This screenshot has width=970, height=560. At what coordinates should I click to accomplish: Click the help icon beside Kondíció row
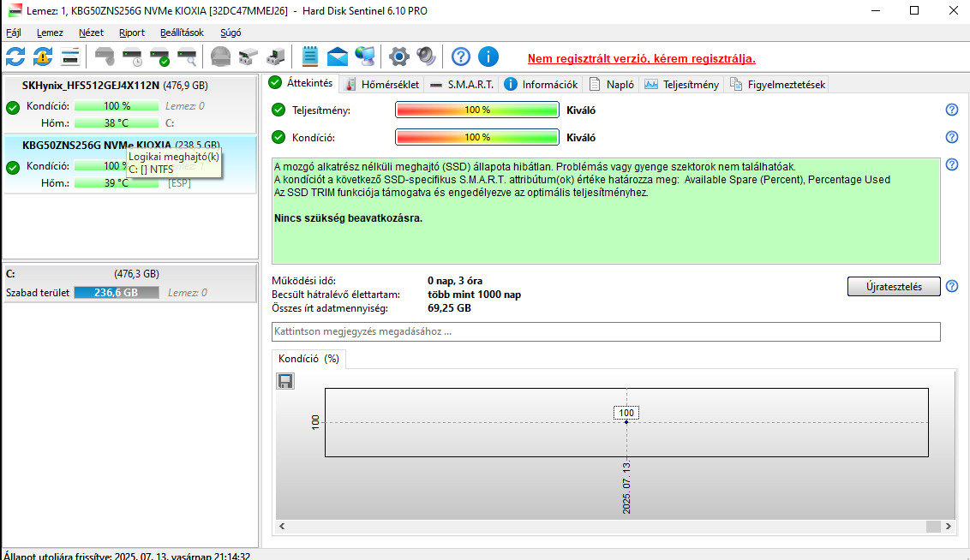952,137
